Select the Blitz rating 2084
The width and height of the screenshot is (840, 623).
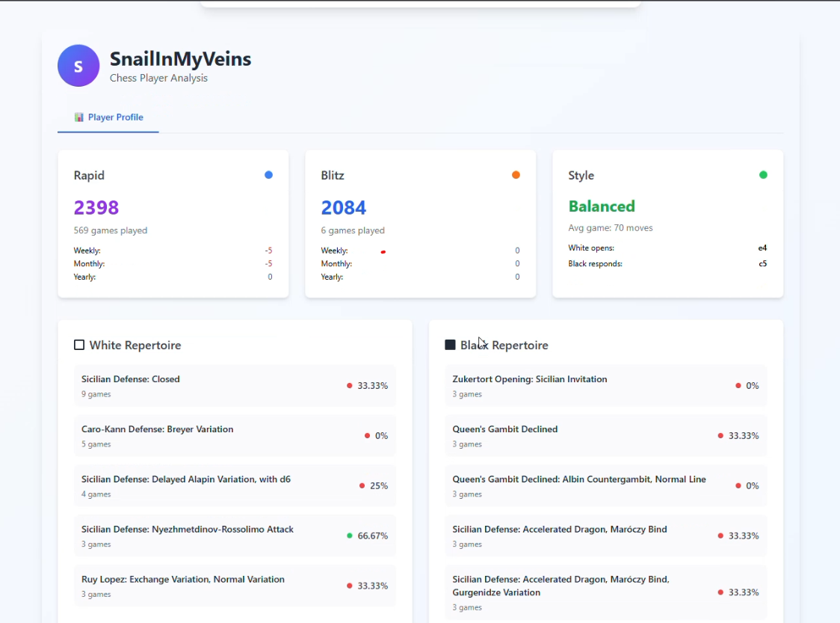click(x=343, y=207)
